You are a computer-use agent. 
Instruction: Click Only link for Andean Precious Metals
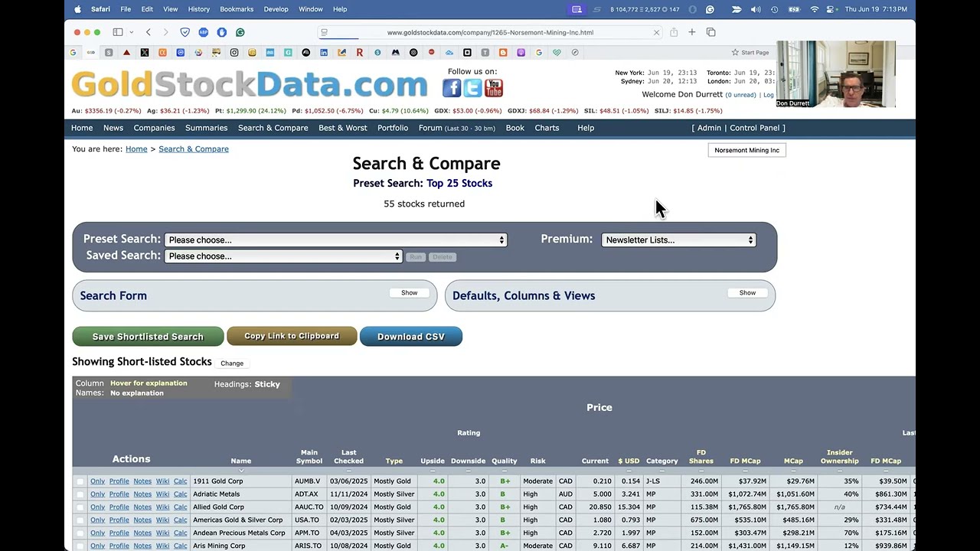[x=97, y=533]
